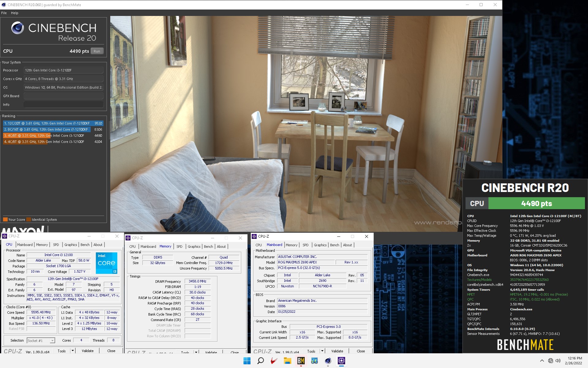Switch to Mainboard tab in left CPU-Z

[x=25, y=245]
